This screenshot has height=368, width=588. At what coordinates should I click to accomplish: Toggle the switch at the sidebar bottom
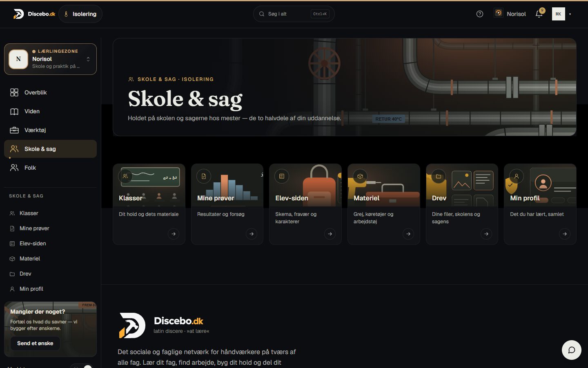click(81, 366)
